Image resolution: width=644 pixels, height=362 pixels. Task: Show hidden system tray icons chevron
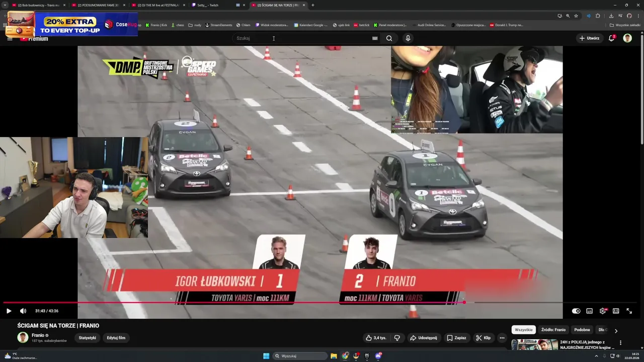tap(596, 356)
